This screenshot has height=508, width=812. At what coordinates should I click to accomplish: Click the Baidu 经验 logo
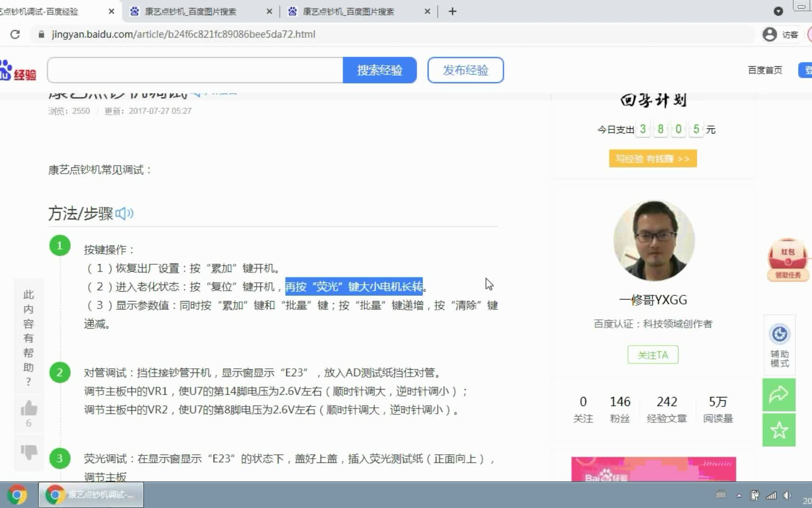18,71
